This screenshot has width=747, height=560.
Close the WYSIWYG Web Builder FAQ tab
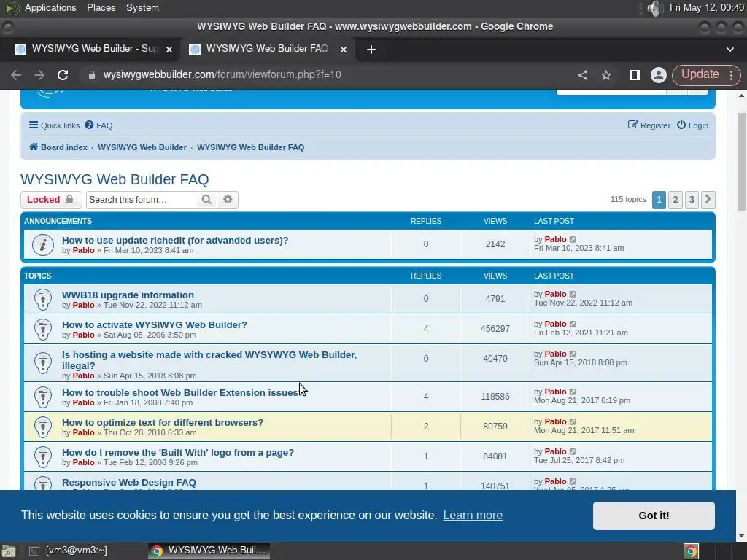(344, 50)
